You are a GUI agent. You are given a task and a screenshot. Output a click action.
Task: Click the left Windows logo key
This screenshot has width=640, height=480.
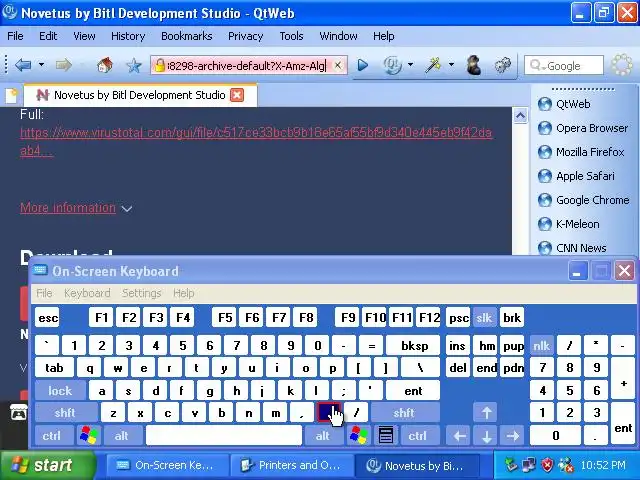coord(89,436)
